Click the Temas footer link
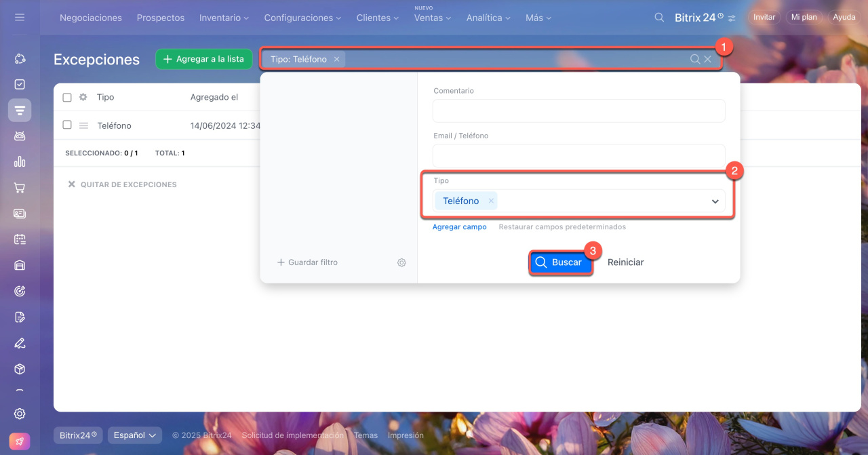This screenshot has width=868, height=455. [366, 435]
